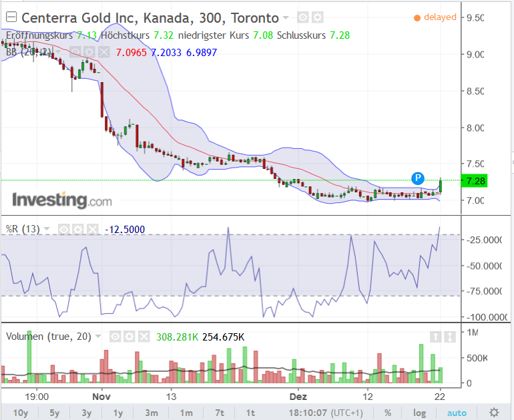Click the blue P marker on chart

point(418,178)
